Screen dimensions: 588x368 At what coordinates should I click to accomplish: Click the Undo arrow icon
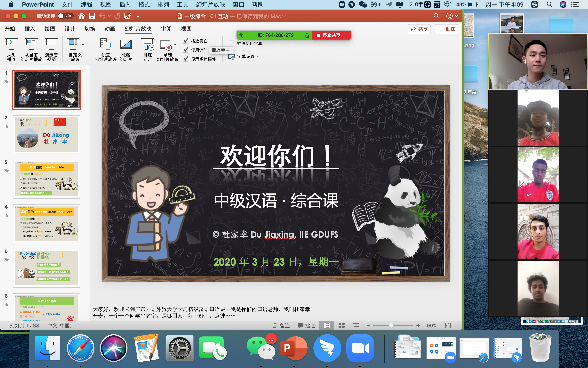coord(102,16)
